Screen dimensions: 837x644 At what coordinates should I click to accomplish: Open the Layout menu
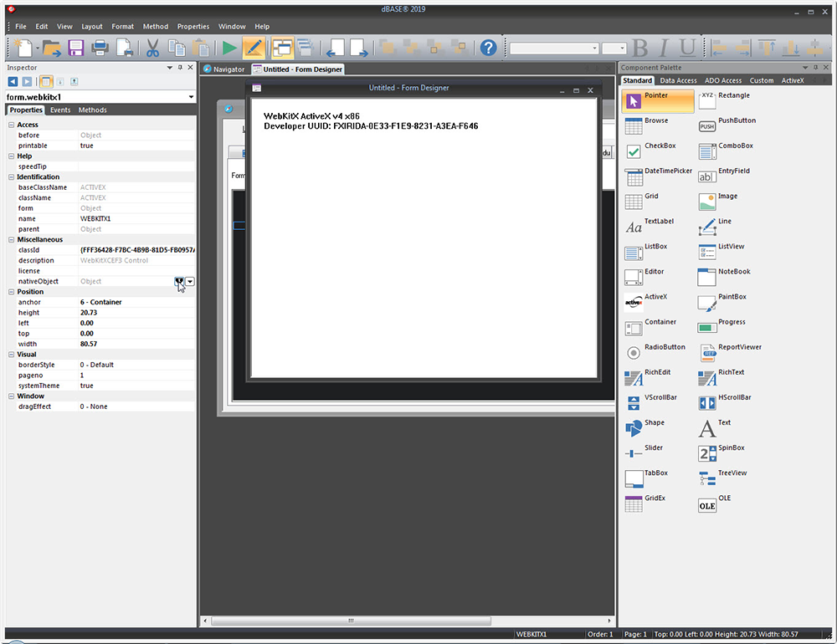[92, 26]
